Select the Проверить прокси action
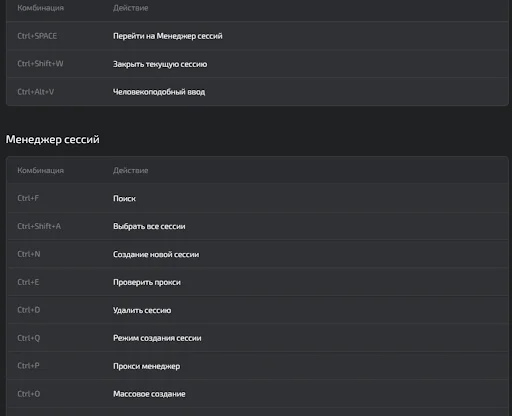Image resolution: width=512 pixels, height=416 pixels. tap(147, 282)
